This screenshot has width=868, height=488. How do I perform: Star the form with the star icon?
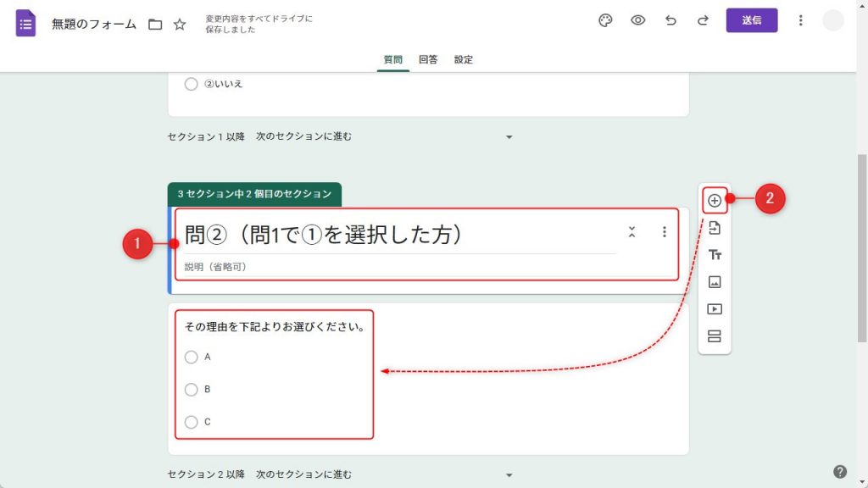(x=180, y=25)
